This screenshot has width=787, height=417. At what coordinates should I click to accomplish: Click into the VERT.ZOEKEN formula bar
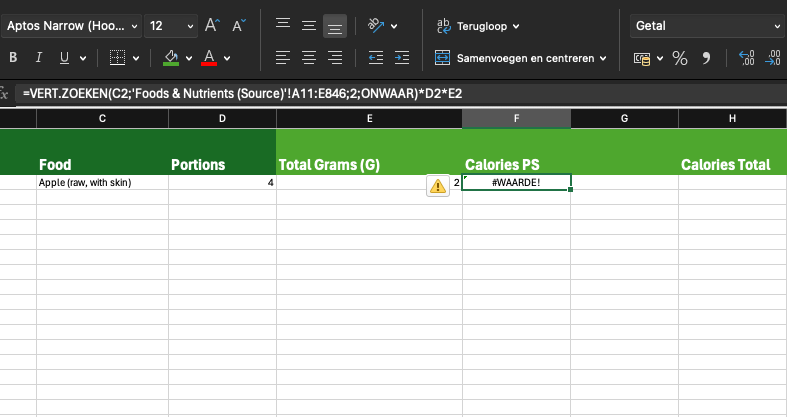pyautogui.click(x=401, y=93)
